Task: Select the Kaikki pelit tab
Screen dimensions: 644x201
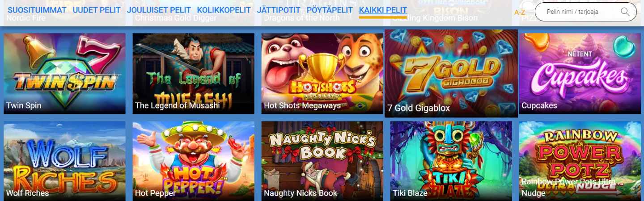Action: pos(383,10)
